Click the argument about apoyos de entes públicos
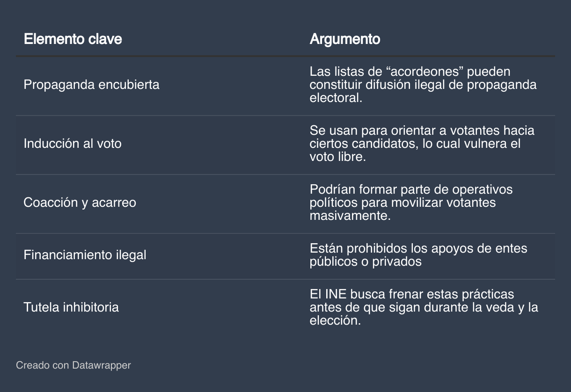 pyautogui.click(x=418, y=255)
